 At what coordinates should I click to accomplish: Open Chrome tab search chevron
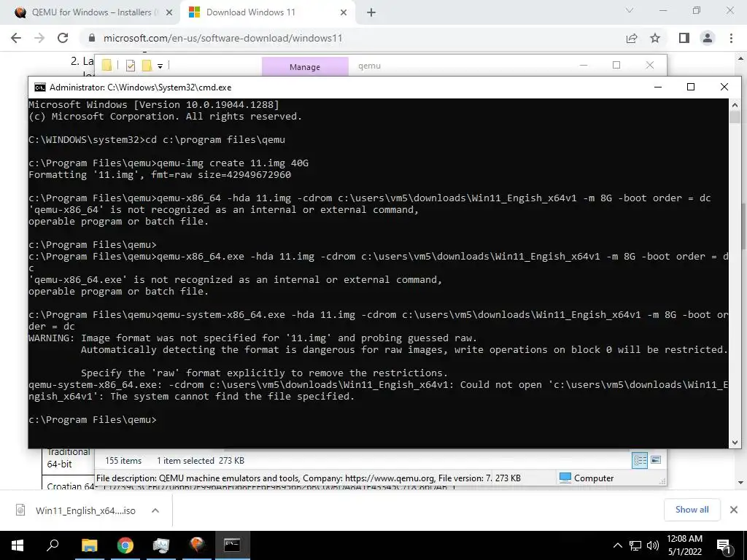630,10
